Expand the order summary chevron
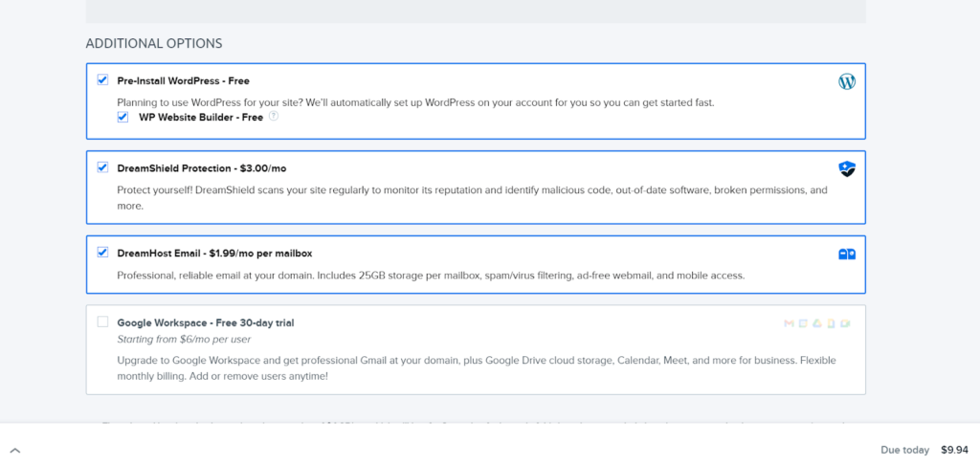 [x=15, y=450]
